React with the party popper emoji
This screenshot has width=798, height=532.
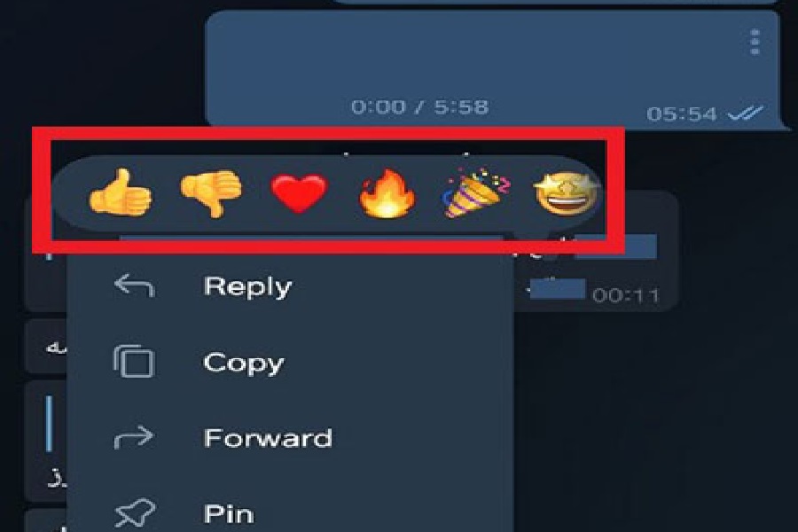(474, 192)
